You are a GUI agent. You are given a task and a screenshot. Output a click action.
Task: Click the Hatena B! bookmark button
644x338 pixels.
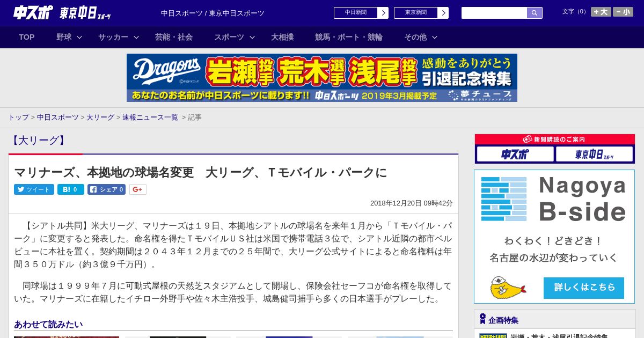coord(71,189)
